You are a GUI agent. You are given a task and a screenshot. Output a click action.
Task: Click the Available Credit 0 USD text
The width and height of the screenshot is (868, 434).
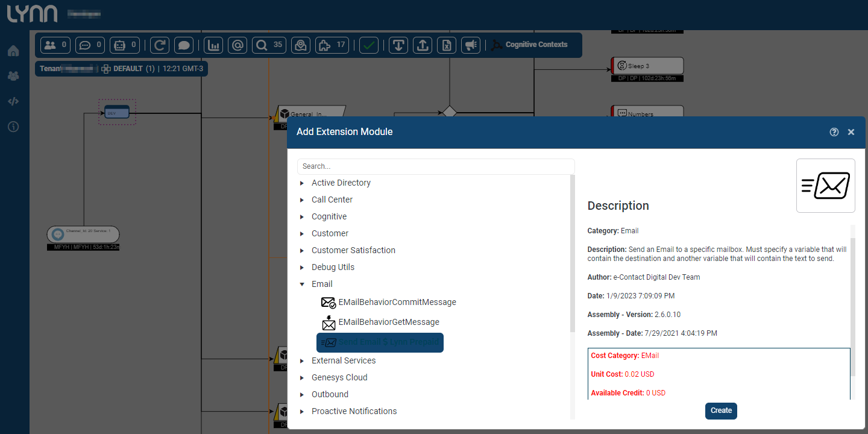(628, 393)
